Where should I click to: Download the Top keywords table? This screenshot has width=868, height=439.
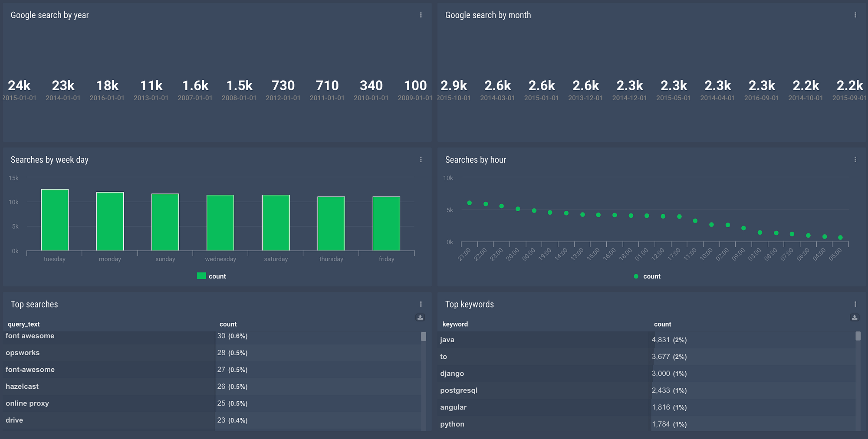(855, 317)
